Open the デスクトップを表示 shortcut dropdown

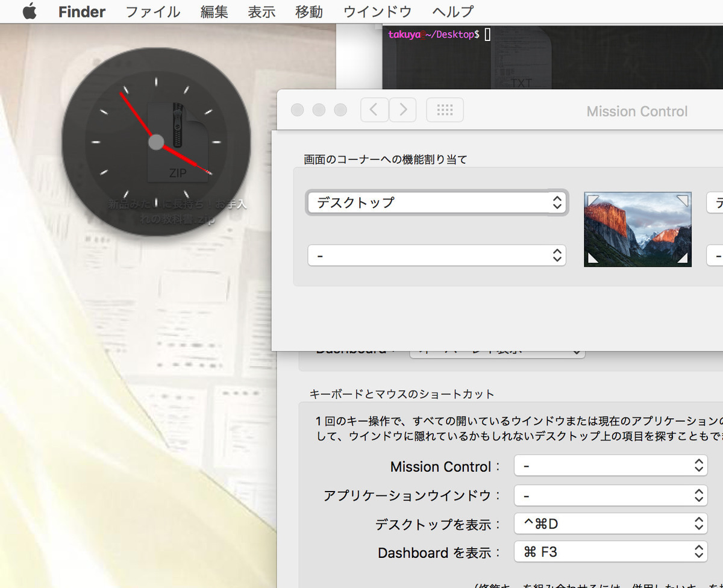tap(610, 524)
